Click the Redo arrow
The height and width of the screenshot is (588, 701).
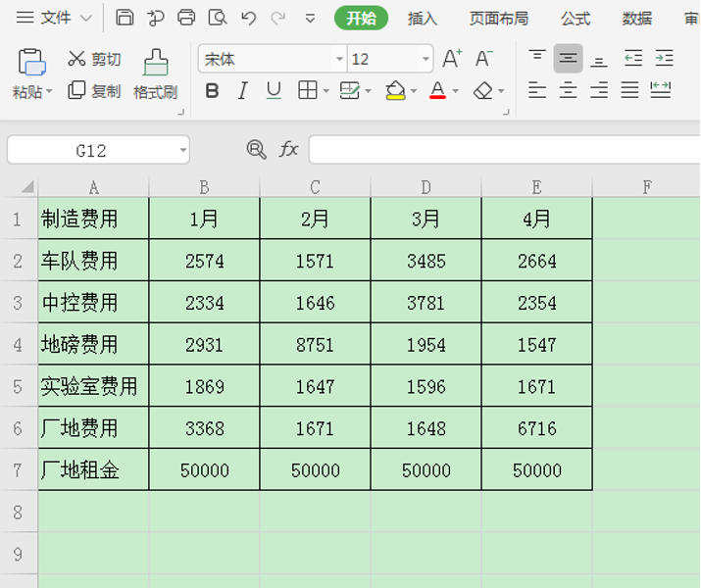pos(278,18)
